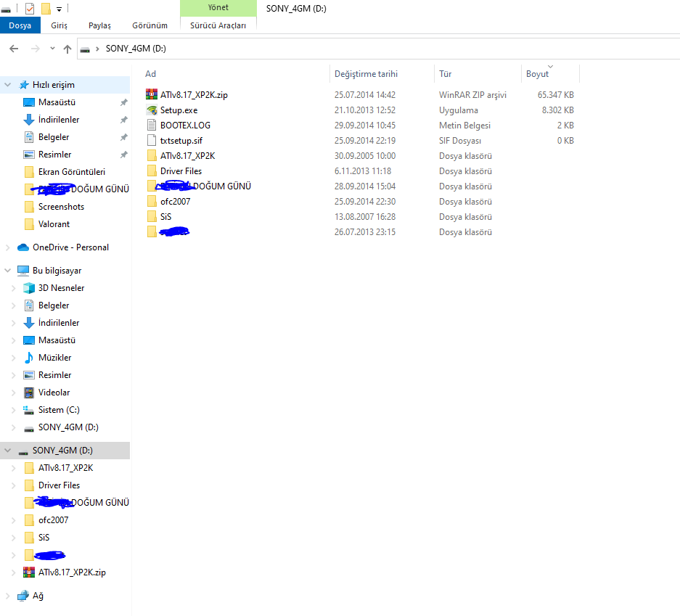This screenshot has width=680, height=616.
Task: Click the Yönet contextual tab header
Action: tap(218, 8)
